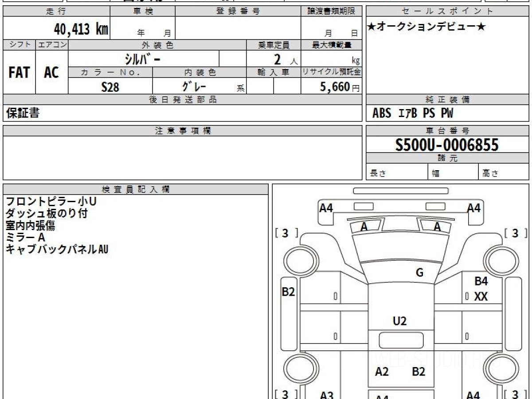Select the recycle deposit '5,660円'

point(340,87)
